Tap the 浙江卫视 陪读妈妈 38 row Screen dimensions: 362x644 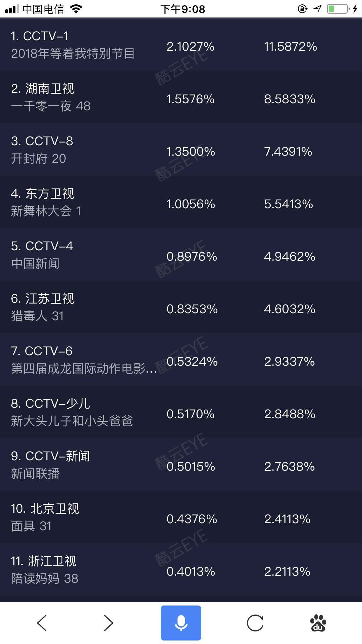(181, 569)
